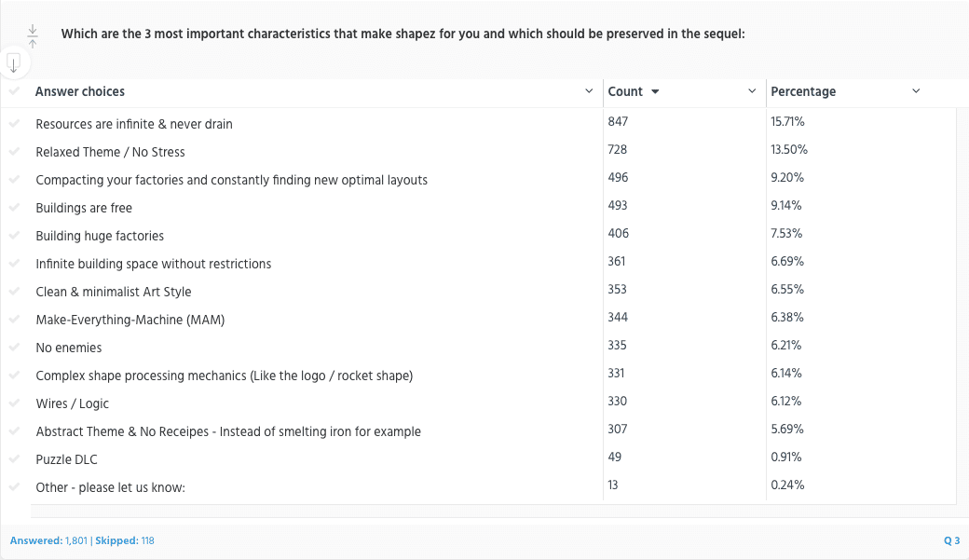This screenshot has height=560, width=969.
Task: Select the Make-Everything-Machine (MAM) row
Action: [x=478, y=320]
